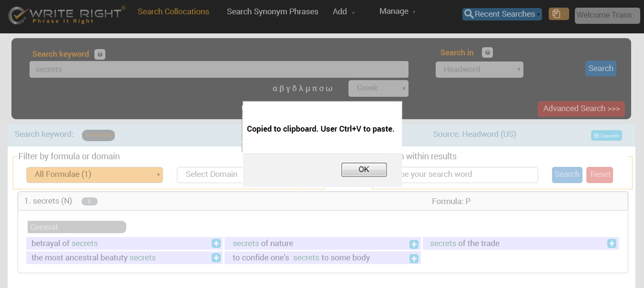Image resolution: width=644 pixels, height=288 pixels.
Task: Open the Legends info badge
Action: pos(606,135)
